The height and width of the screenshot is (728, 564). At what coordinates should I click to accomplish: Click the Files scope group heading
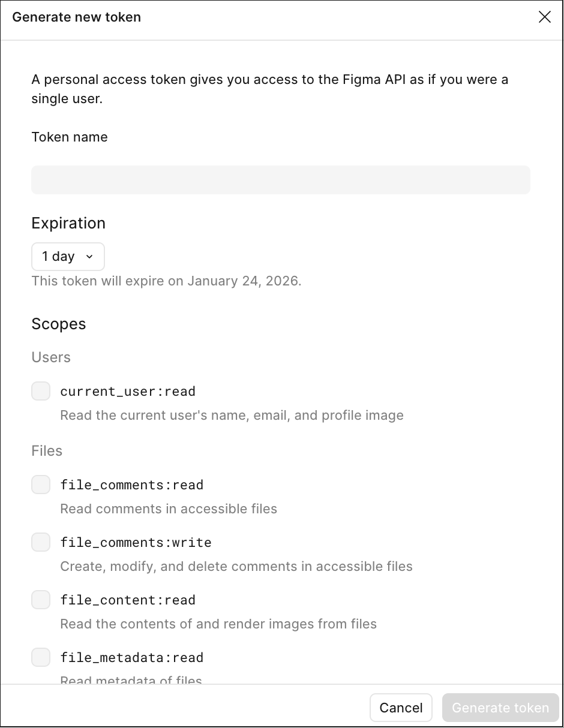click(47, 451)
